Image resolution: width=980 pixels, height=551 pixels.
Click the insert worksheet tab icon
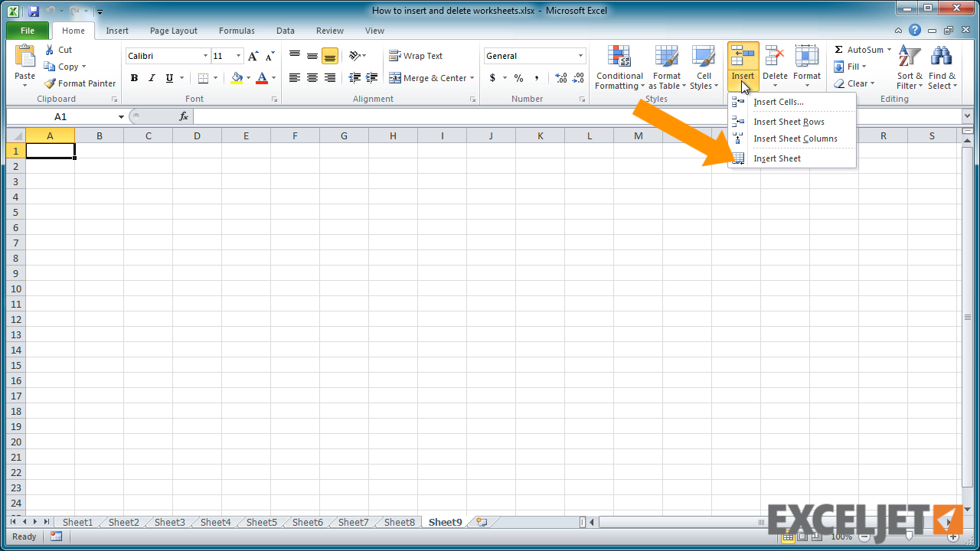tap(482, 522)
